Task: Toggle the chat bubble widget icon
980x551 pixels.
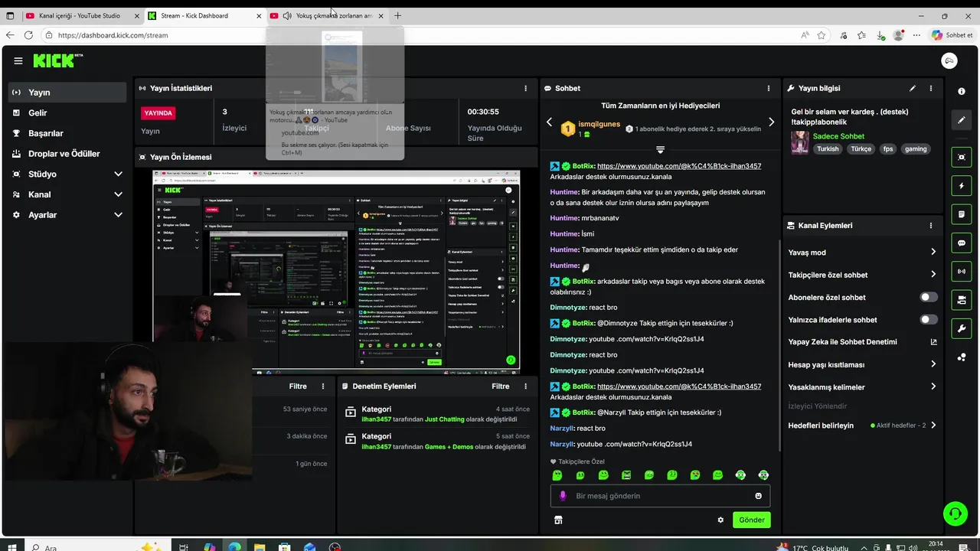Action: point(962,243)
